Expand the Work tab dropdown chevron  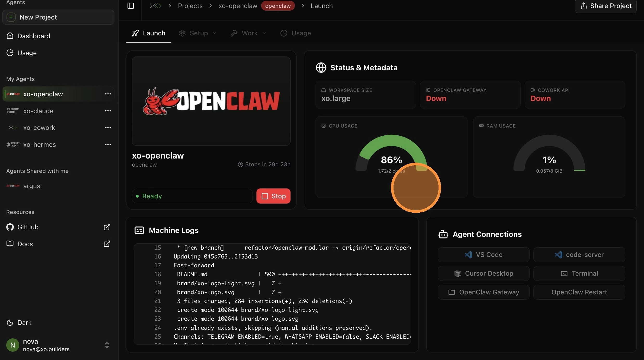264,33
